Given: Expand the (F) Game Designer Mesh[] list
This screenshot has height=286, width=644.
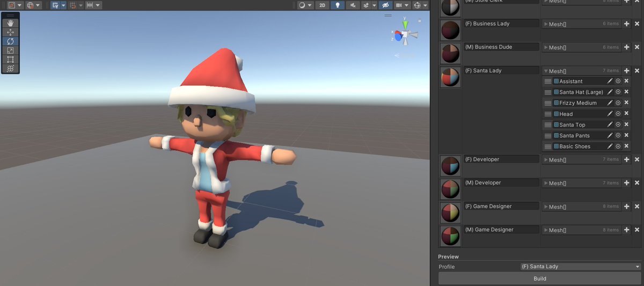Looking at the screenshot, I should [546, 207].
